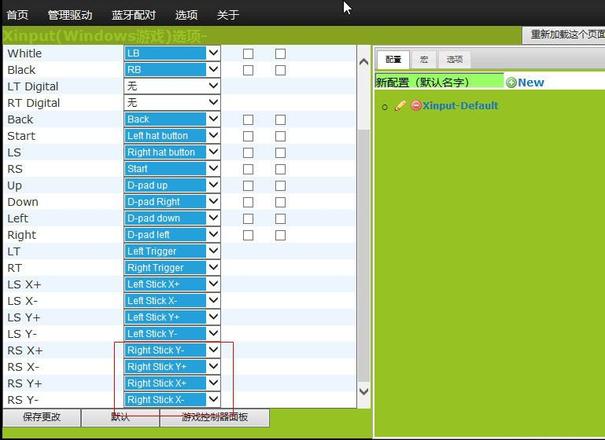605x440 pixels.
Task: Open the RS dropdown showing Start
Action: coord(172,169)
